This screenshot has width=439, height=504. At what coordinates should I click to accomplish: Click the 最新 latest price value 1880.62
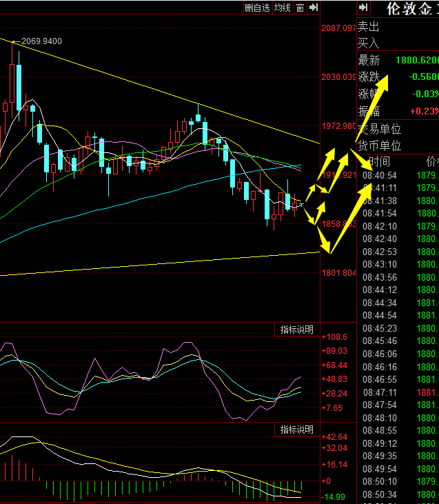(417, 61)
